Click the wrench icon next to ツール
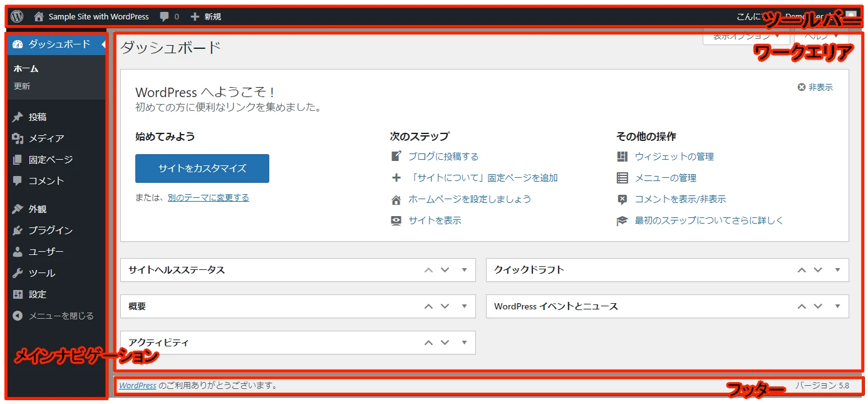Viewport: 868px width, 404px height. pyautogui.click(x=18, y=273)
